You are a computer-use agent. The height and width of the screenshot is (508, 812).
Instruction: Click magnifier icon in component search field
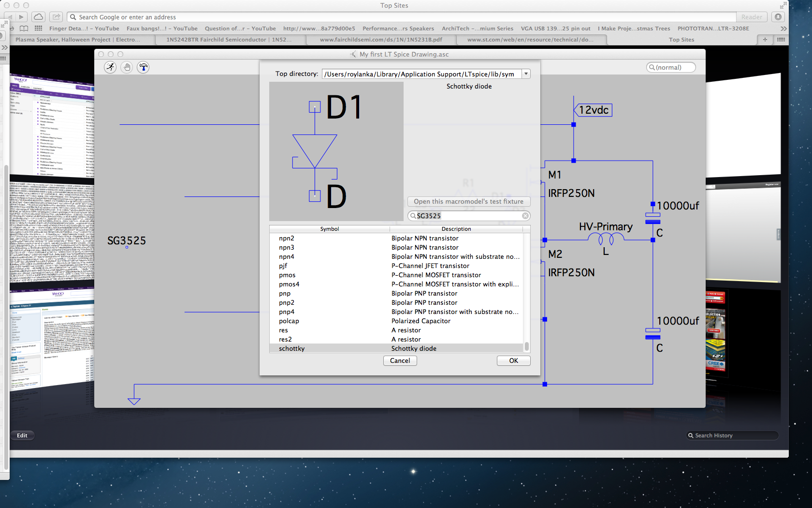(x=413, y=216)
